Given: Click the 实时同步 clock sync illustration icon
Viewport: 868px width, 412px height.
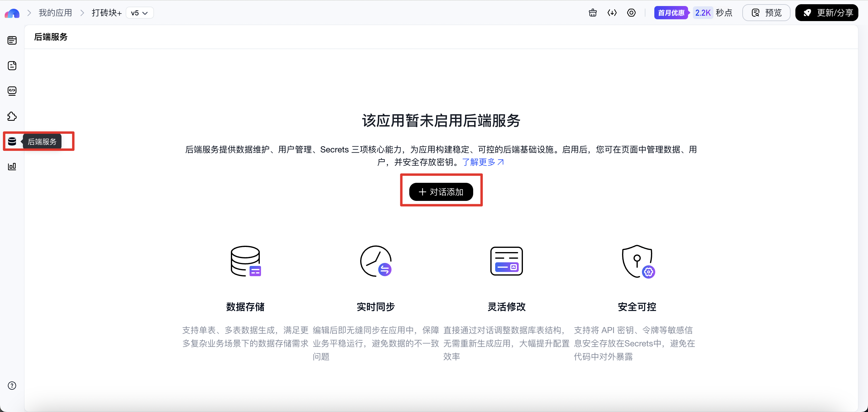Looking at the screenshot, I should (x=376, y=261).
